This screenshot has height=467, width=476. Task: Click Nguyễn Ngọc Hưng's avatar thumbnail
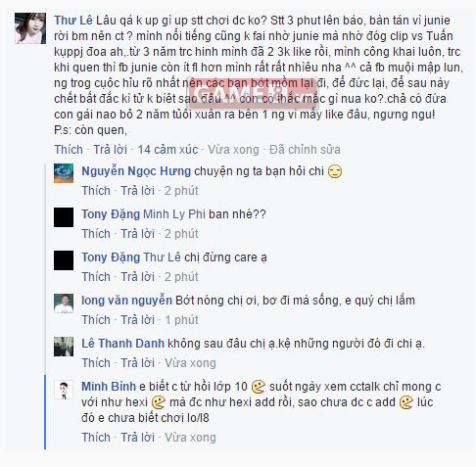coord(64,173)
